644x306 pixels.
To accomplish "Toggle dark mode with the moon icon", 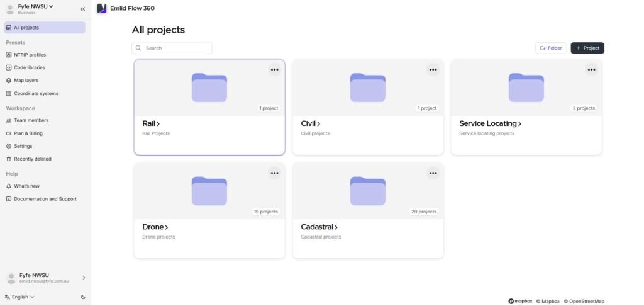I will coord(83,297).
